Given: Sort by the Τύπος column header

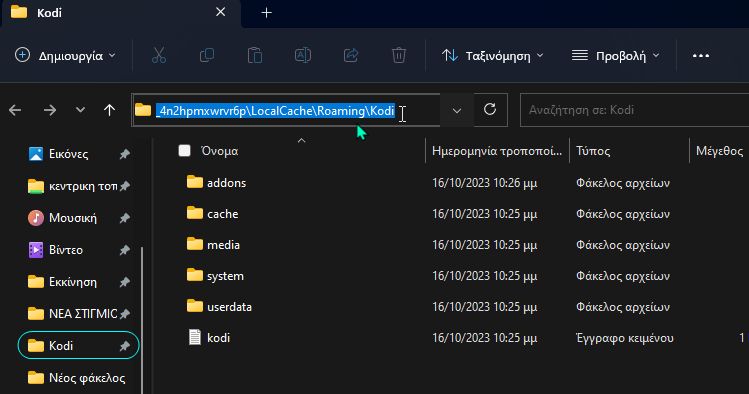Looking at the screenshot, I should tap(593, 151).
